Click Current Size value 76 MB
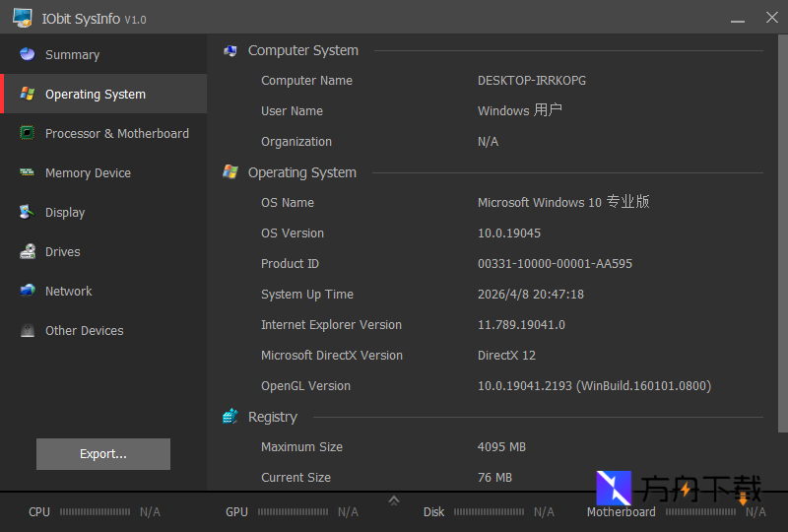The image size is (788, 532). click(494, 478)
